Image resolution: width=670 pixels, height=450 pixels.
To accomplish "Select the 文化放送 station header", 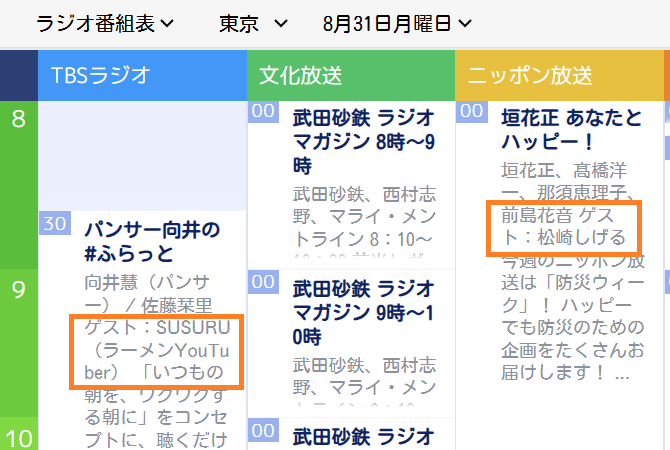I will click(x=351, y=76).
